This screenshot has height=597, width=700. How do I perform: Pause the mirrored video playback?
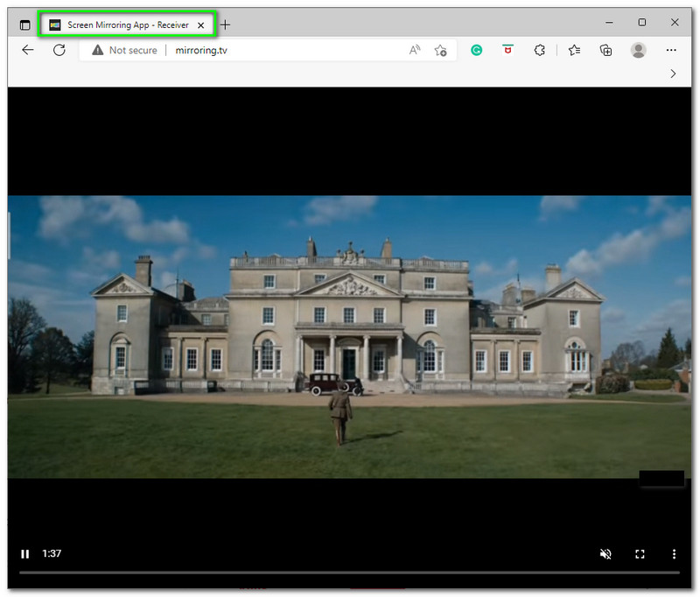click(25, 554)
